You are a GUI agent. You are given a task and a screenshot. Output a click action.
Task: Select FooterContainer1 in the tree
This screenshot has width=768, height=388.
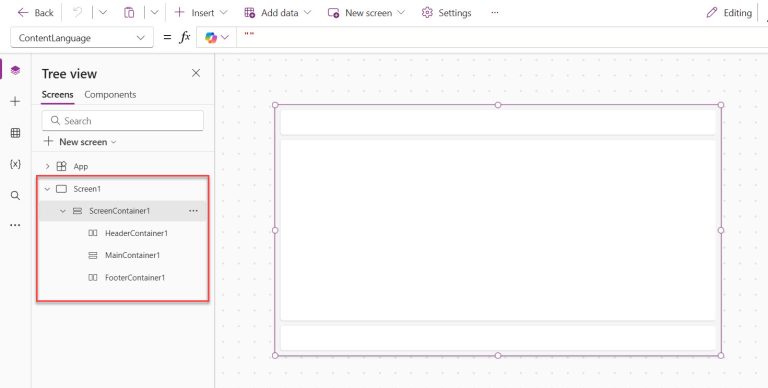pos(135,277)
